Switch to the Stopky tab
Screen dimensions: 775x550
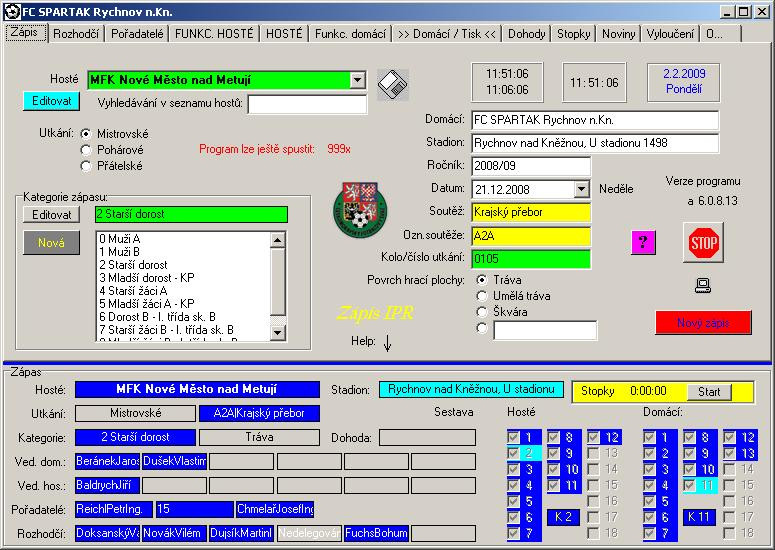pyautogui.click(x=574, y=34)
